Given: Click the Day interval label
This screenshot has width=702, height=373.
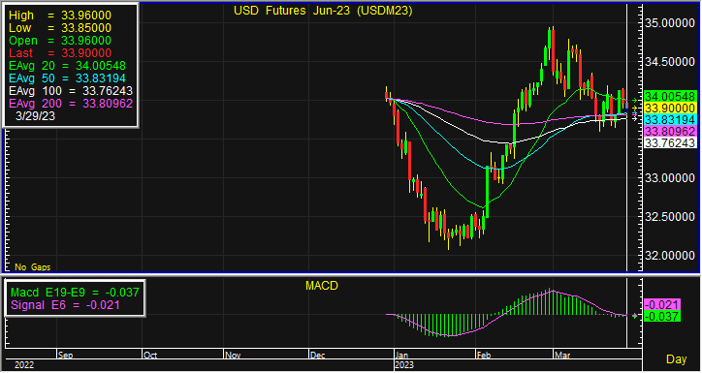Looking at the screenshot, I should pos(676,359).
